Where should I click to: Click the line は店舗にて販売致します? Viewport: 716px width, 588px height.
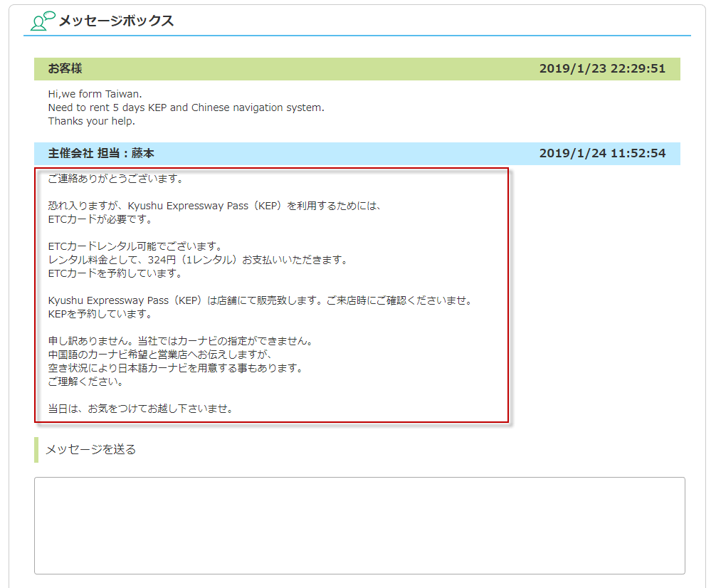click(x=260, y=300)
